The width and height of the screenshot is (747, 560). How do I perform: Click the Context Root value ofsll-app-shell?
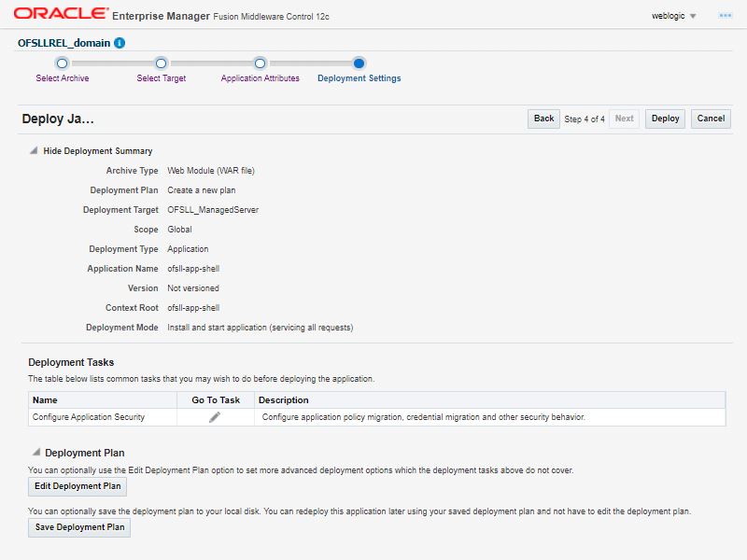pyautogui.click(x=193, y=308)
